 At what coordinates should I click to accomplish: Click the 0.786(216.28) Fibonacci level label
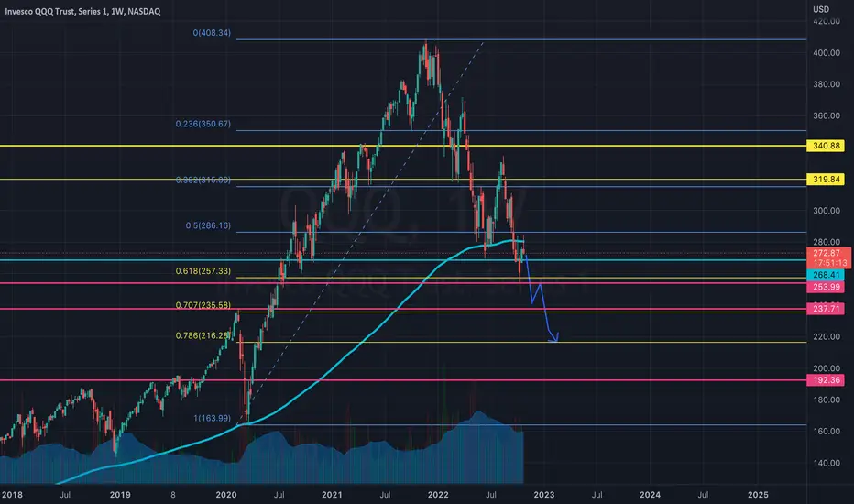(203, 335)
